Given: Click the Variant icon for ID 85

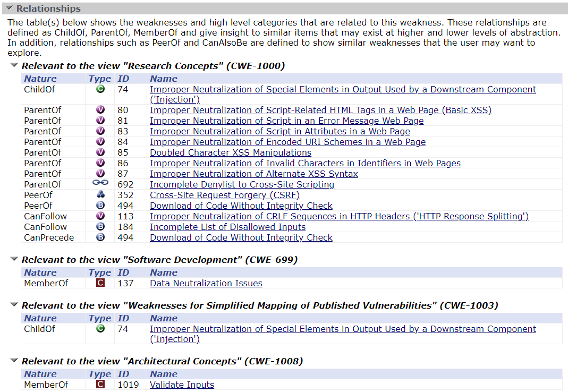Looking at the screenshot, I should click(x=100, y=152).
